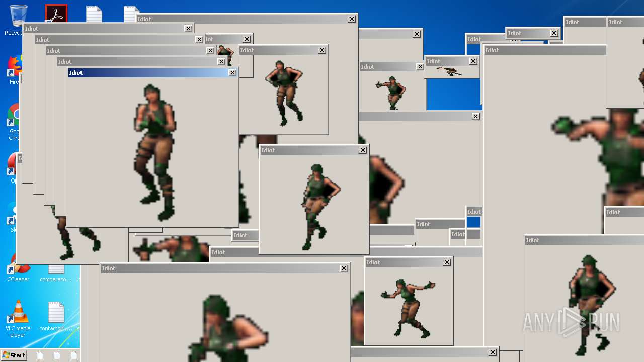The height and width of the screenshot is (362, 644).
Task: Close tiny Idiot window showing lying figure
Action: [473, 61]
